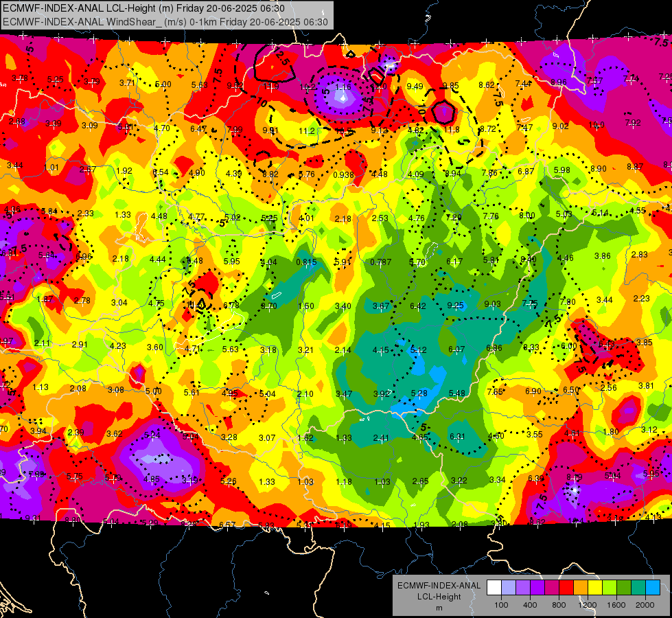Screen dimensions: 672x618
Task: Click the wind shear value "8.70"
Action: tap(269, 306)
